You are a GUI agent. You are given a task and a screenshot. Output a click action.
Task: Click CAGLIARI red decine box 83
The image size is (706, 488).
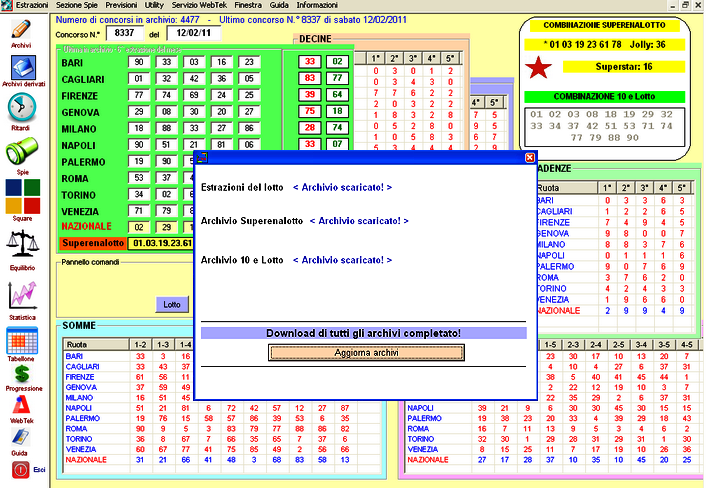click(310, 78)
